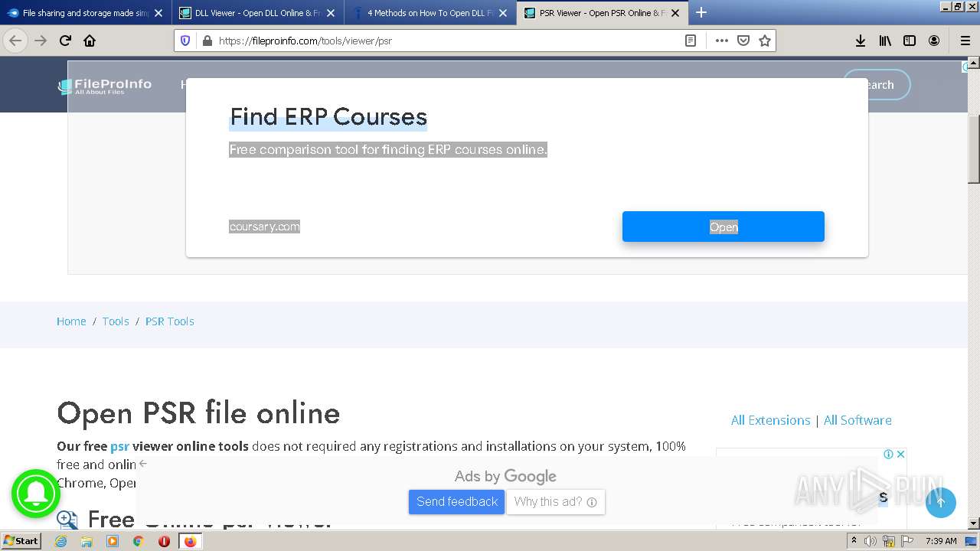Open the coursary.com ad link

[264, 227]
